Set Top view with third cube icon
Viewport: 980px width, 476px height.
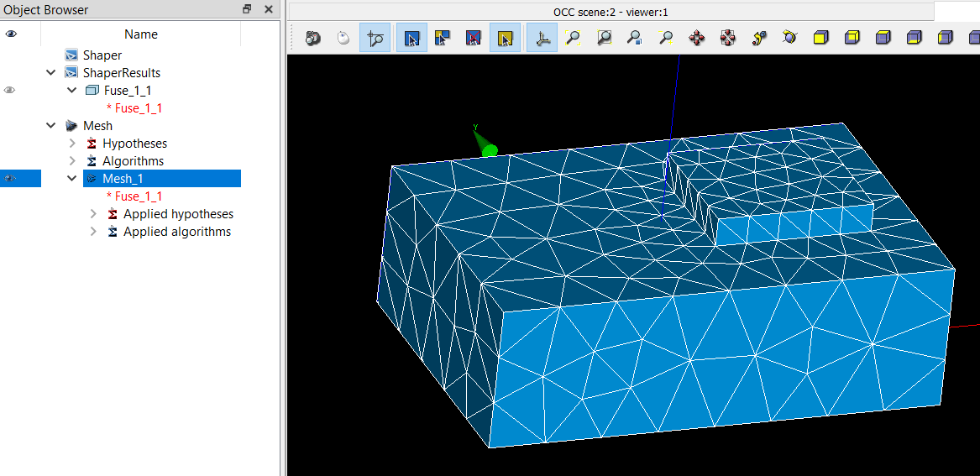pos(883,38)
